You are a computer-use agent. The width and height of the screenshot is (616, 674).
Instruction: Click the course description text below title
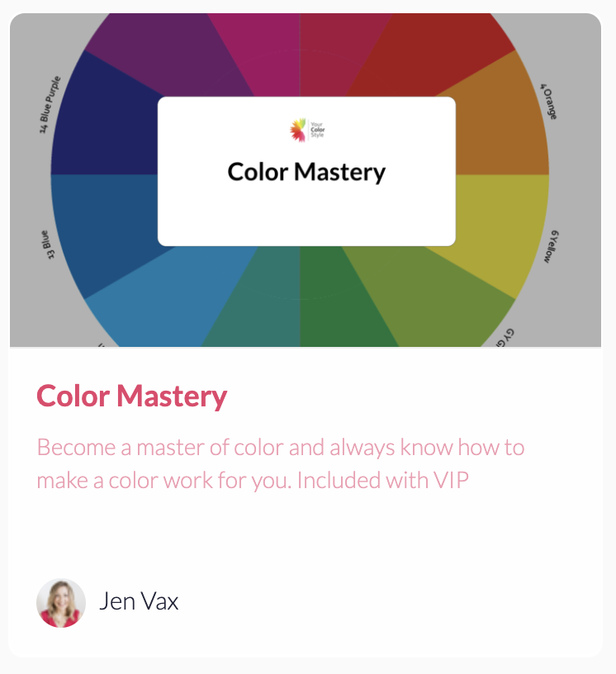click(x=280, y=464)
